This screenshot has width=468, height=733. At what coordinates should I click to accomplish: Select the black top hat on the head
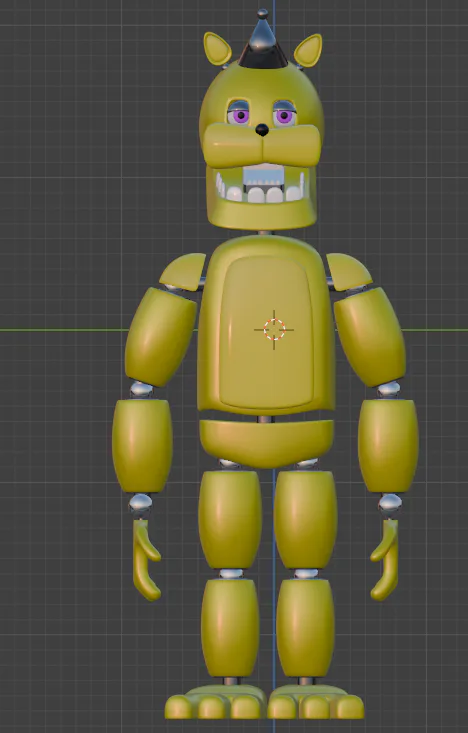[x=263, y=42]
